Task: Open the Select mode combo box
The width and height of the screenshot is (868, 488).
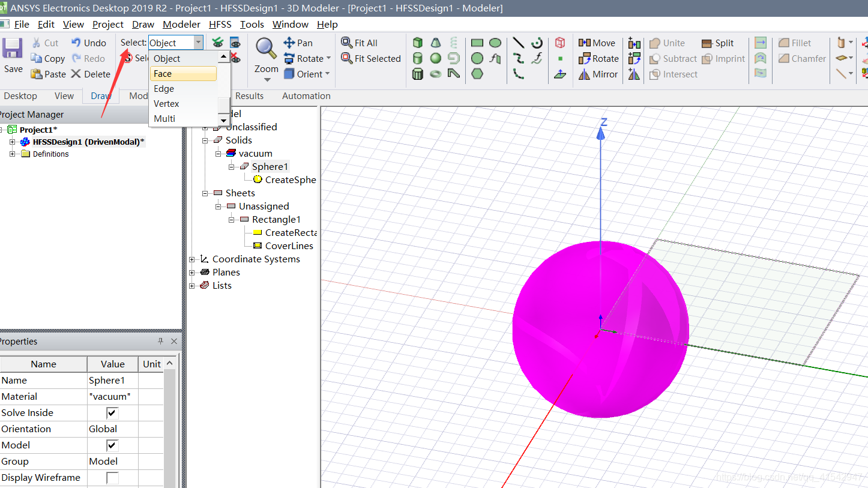Action: coord(176,43)
